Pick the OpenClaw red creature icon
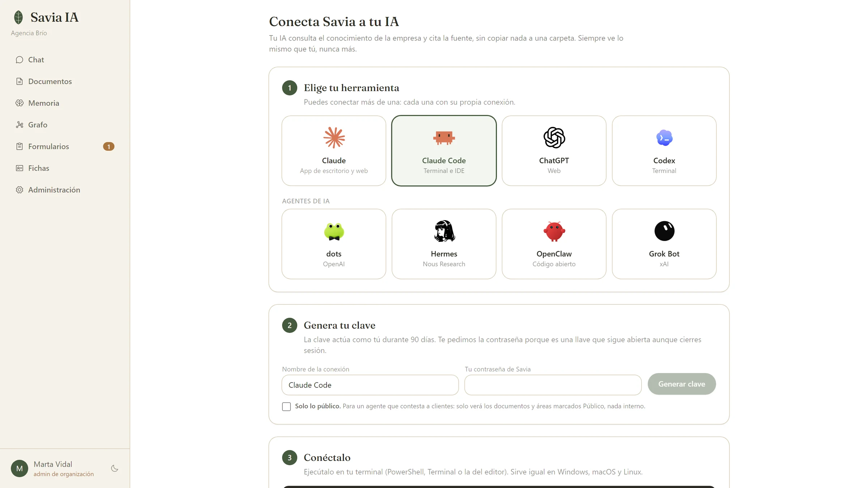Screen dimensions: 868x488 [554, 231]
